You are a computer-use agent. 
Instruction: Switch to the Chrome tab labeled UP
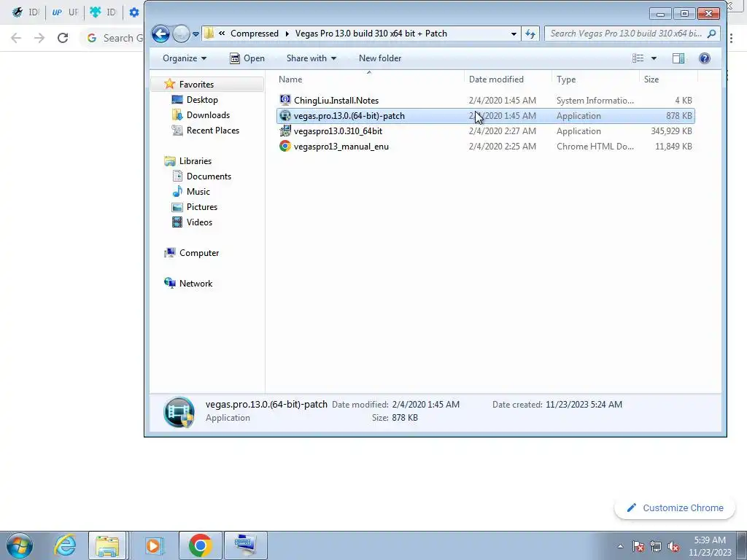click(x=65, y=12)
